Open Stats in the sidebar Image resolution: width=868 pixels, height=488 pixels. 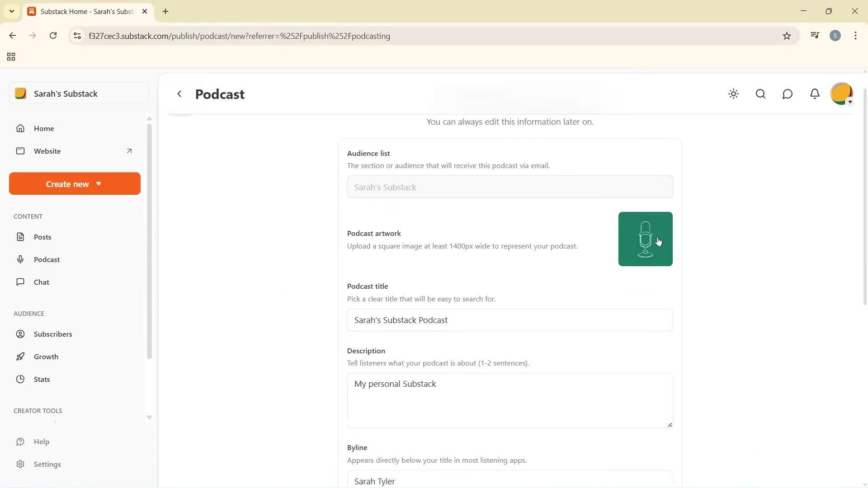(41, 379)
